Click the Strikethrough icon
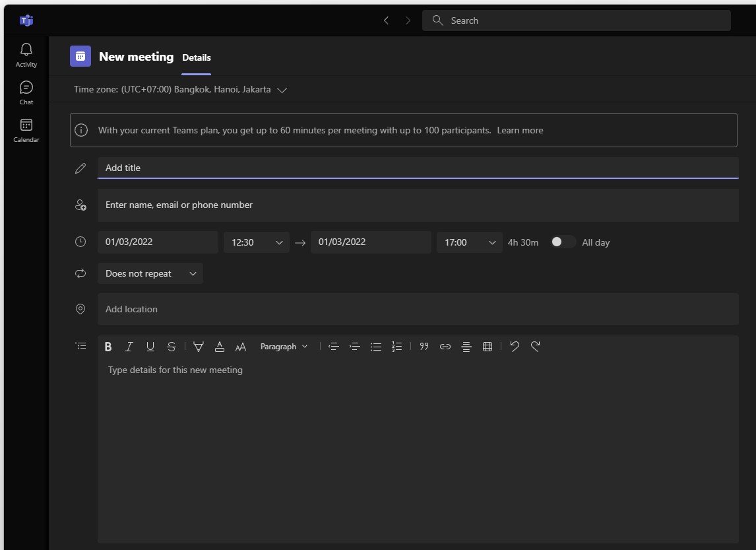Screen dimensions: 756x550 (172, 347)
